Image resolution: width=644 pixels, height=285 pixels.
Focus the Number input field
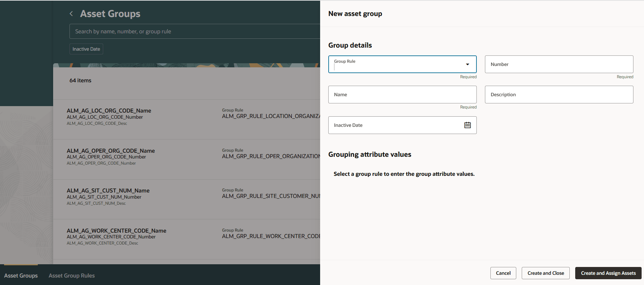coord(559,64)
